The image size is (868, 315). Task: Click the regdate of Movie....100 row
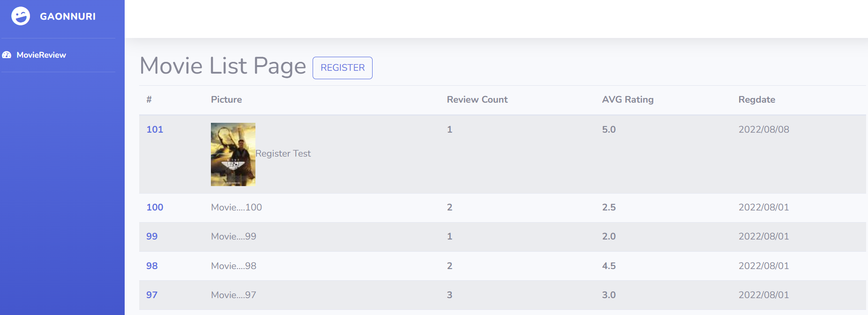[x=763, y=207]
